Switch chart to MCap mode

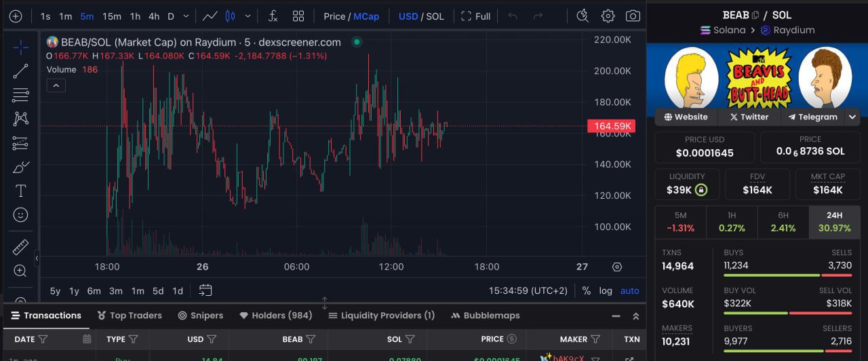[366, 16]
